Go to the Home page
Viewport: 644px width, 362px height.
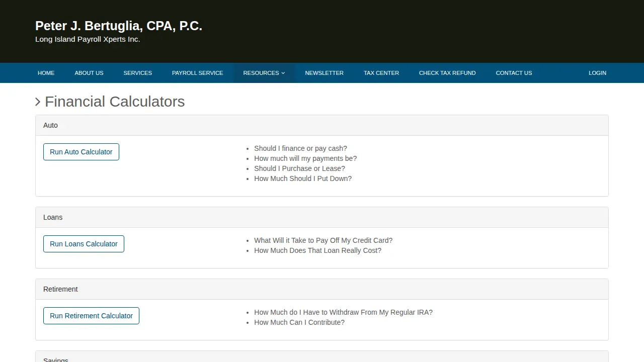46,73
